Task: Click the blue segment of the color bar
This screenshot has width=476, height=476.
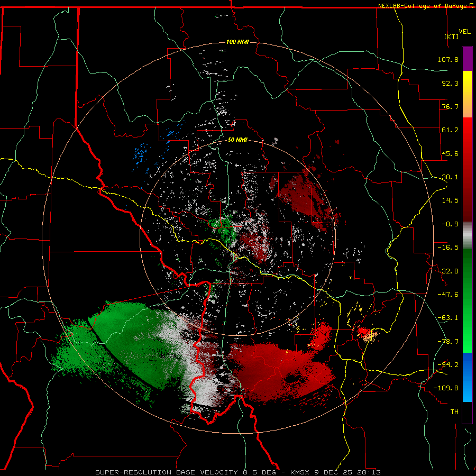Action: (467, 377)
